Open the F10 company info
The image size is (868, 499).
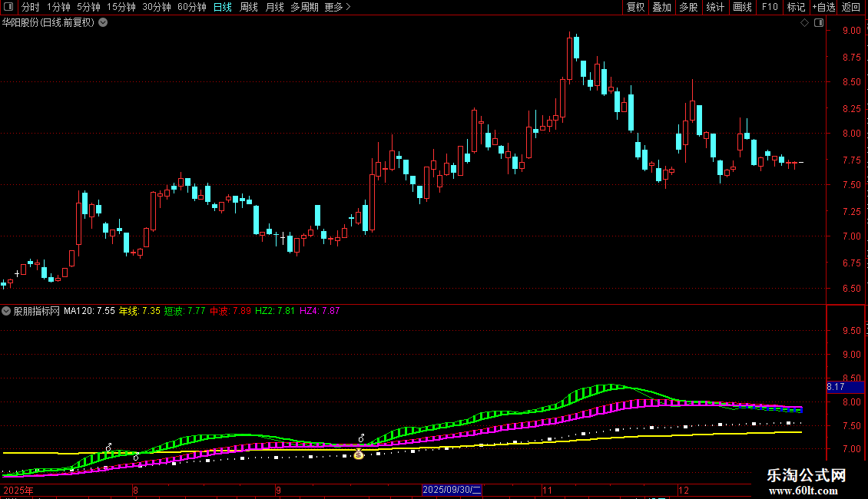pyautogui.click(x=770, y=7)
